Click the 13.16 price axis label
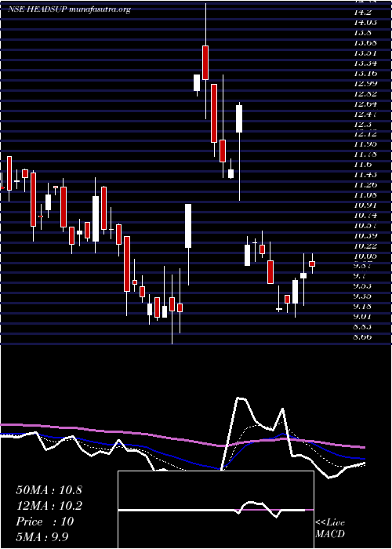 click(x=365, y=73)
